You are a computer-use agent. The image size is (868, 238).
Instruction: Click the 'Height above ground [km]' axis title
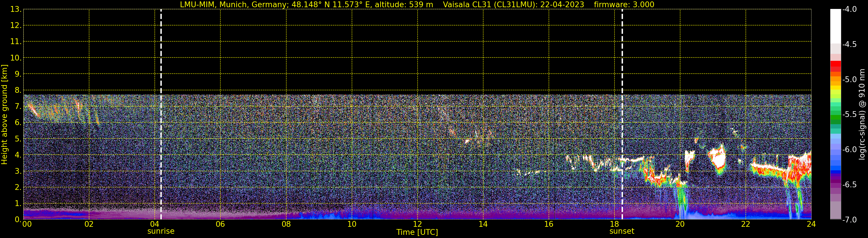coord(4,115)
